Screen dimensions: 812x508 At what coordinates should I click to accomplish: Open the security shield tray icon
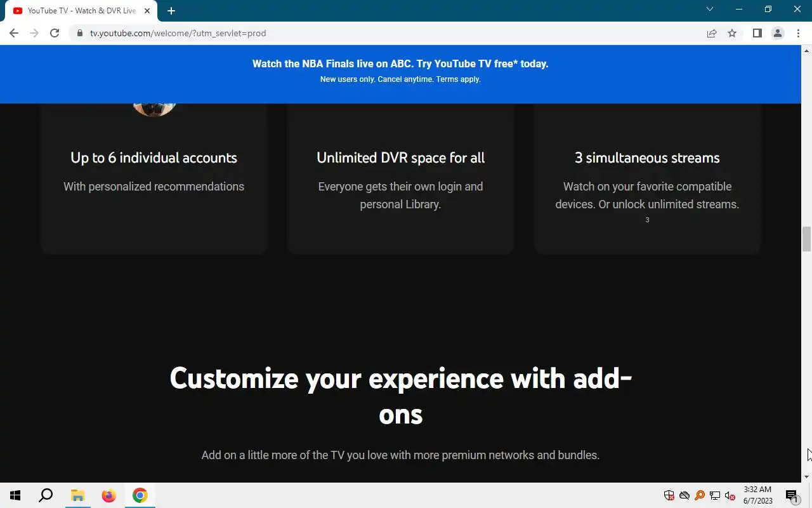(x=669, y=495)
